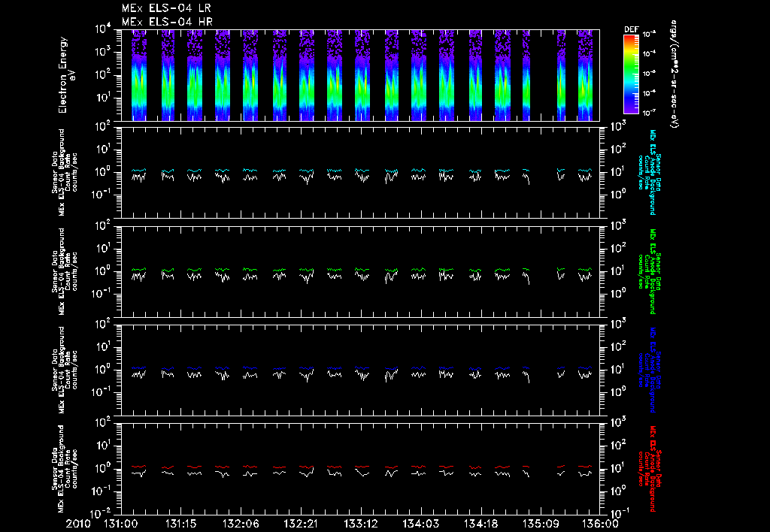The height and width of the screenshot is (532, 770).
Task: Click the '131:00' time axis label
Action: pos(121,524)
